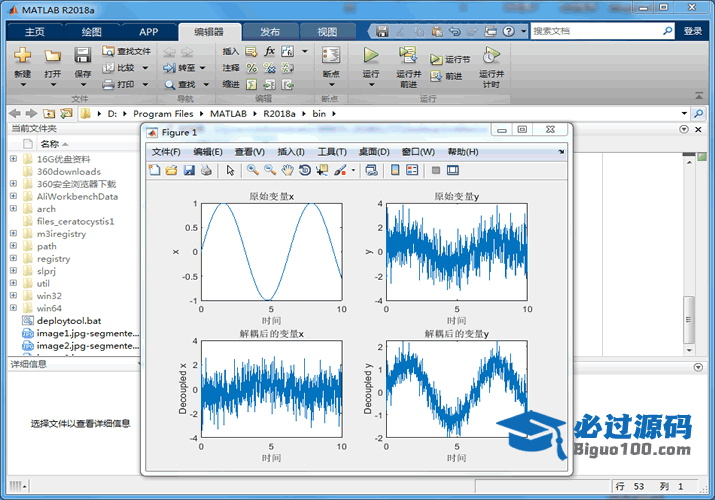Click the up one level folder icon
Viewport: 715px width, 500px height.
pos(49,113)
